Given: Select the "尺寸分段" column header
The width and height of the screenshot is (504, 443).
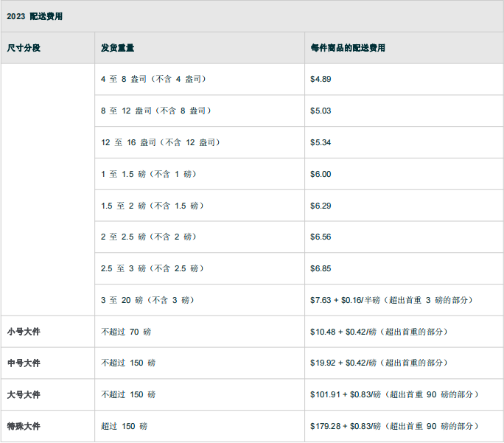Looking at the screenshot, I should (24, 48).
